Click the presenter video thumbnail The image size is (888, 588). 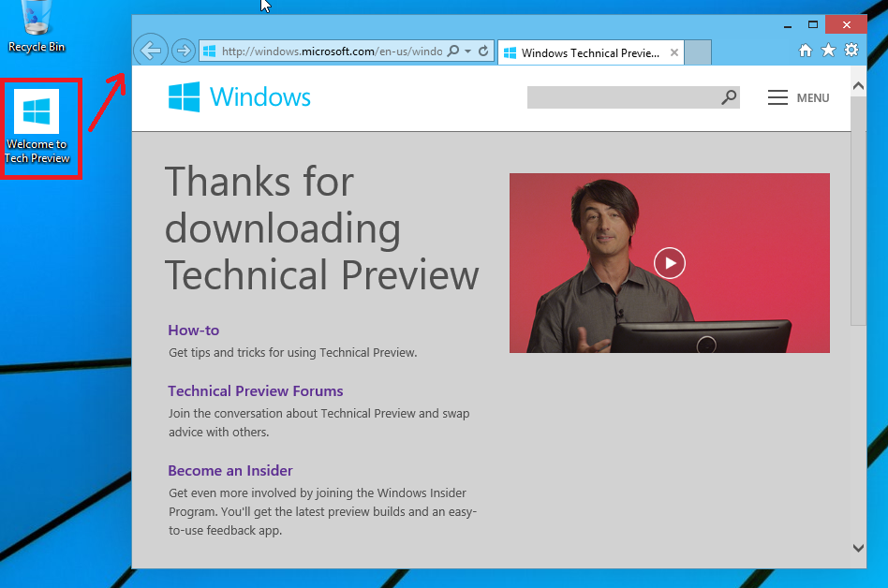coord(670,263)
